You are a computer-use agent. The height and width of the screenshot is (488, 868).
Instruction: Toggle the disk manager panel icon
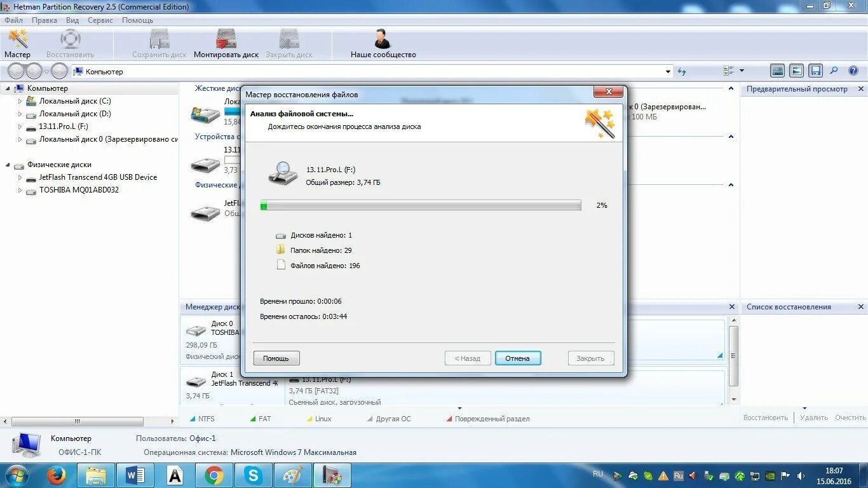(x=778, y=71)
